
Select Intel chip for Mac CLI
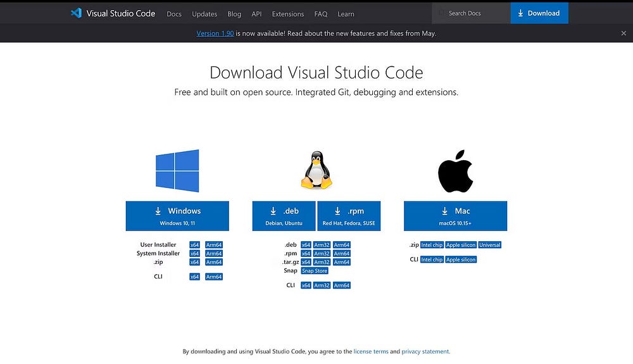432,260
